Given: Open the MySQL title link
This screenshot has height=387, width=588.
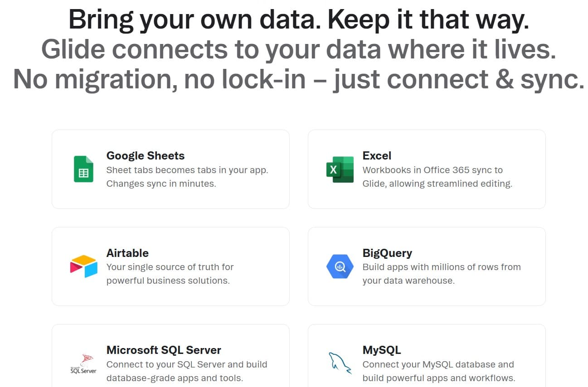Looking at the screenshot, I should click(x=381, y=350).
